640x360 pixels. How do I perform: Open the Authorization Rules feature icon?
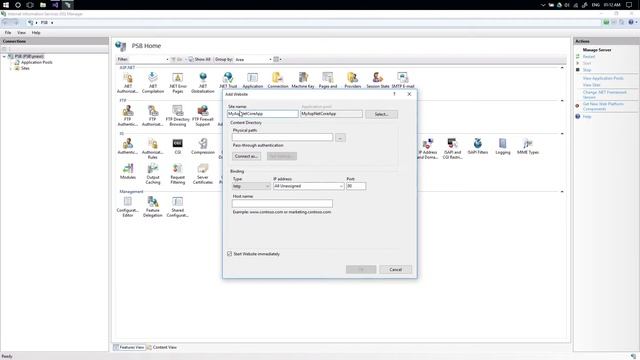click(153, 149)
